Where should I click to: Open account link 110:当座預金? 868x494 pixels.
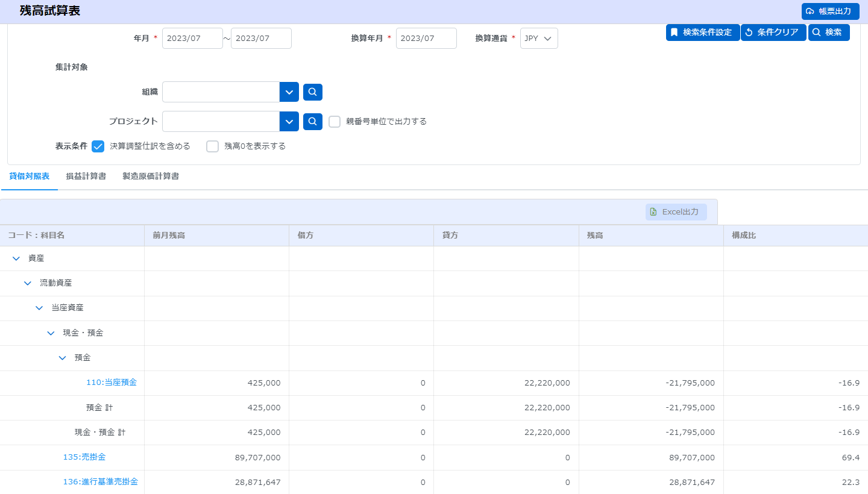point(112,383)
